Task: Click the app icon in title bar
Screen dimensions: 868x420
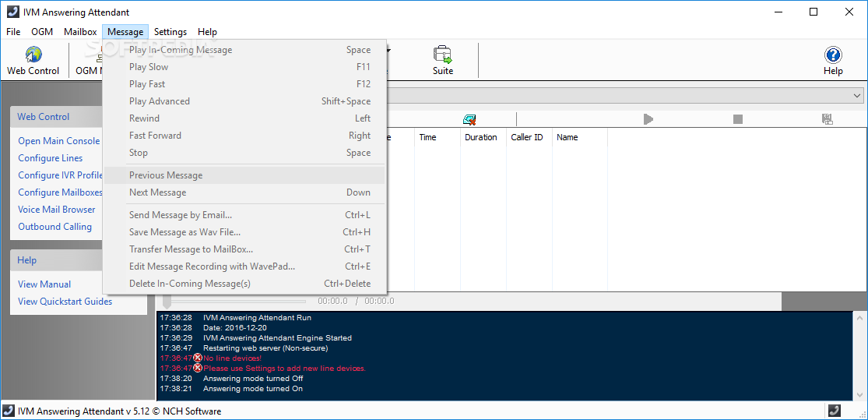Action: [12, 12]
